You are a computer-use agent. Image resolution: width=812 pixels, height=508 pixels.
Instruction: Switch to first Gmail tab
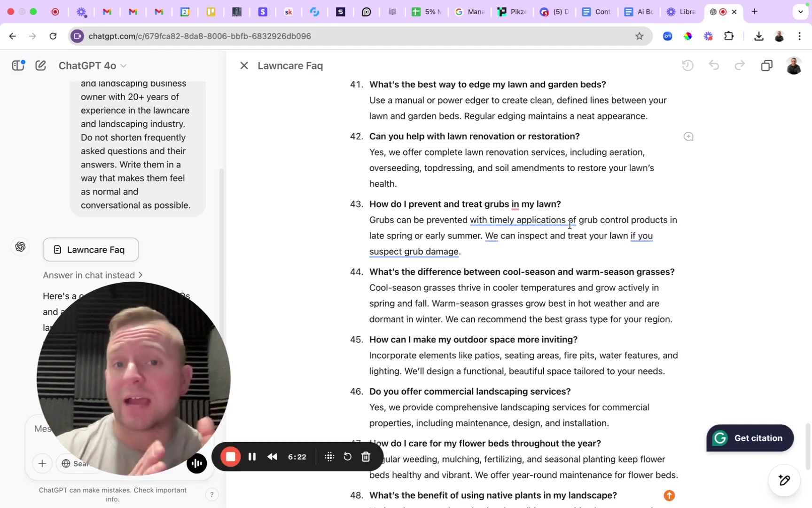pos(107,12)
